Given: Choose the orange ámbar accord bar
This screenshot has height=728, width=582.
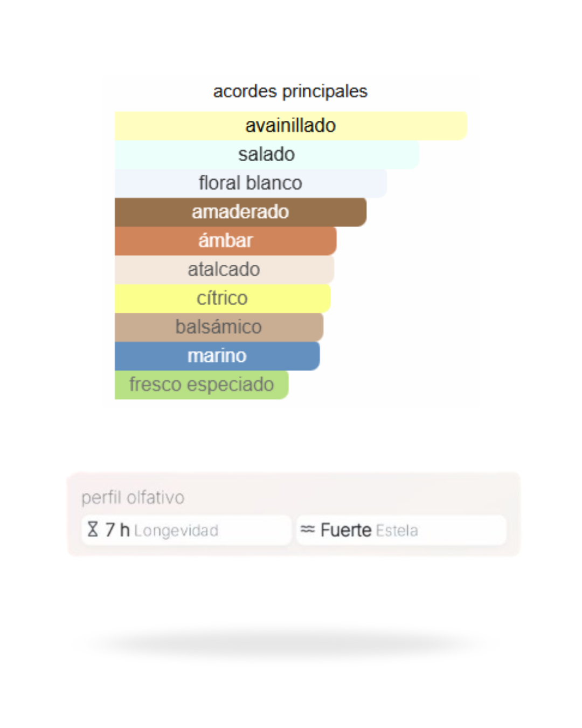Looking at the screenshot, I should point(225,241).
